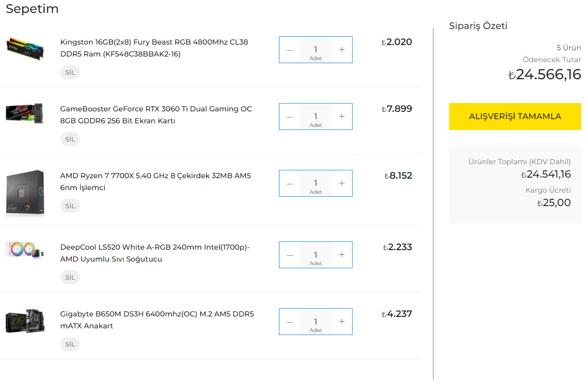Decrease quantity of Kingston Fury Beast RAM
588x391 pixels.
click(x=290, y=50)
